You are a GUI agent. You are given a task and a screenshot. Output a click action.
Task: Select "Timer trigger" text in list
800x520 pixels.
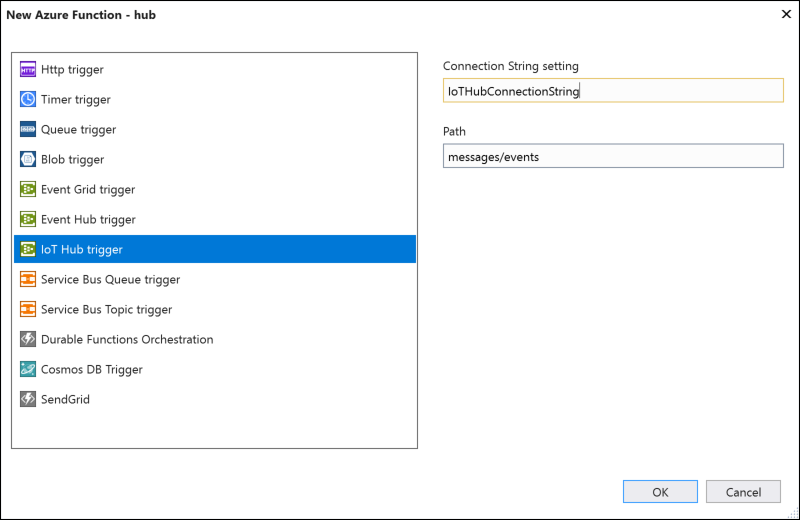tap(76, 100)
